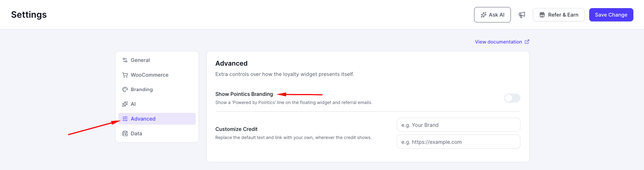Click the sparkle icon beside AI

[x=125, y=104]
